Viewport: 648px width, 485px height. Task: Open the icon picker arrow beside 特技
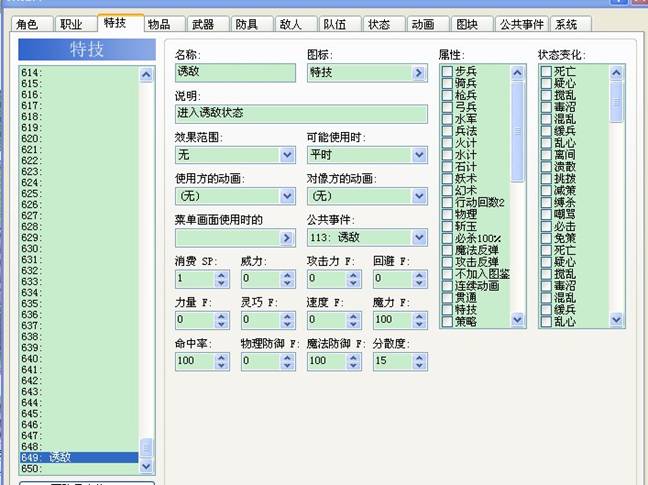point(419,73)
